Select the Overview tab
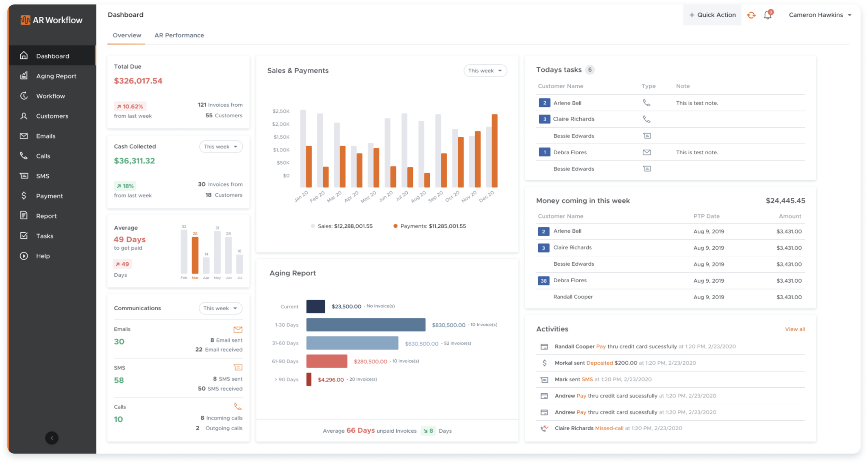This screenshot has width=868, height=464. coord(126,35)
